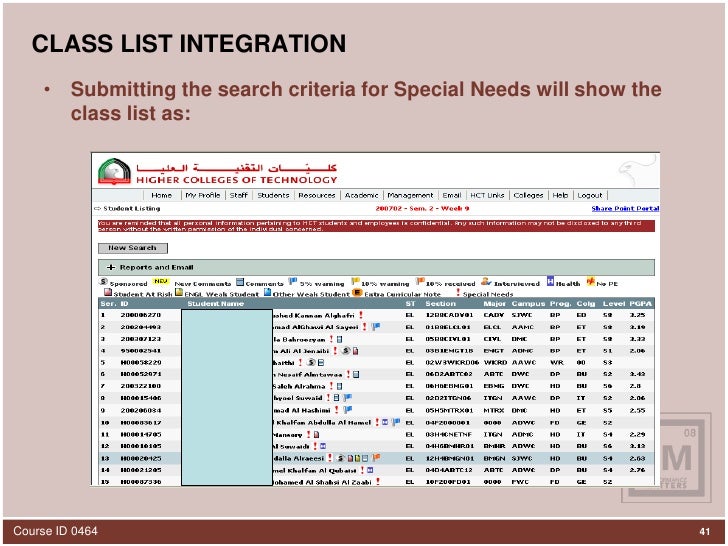728x546 pixels.
Task: Click the Student At Risk legend icon
Action: (108, 292)
